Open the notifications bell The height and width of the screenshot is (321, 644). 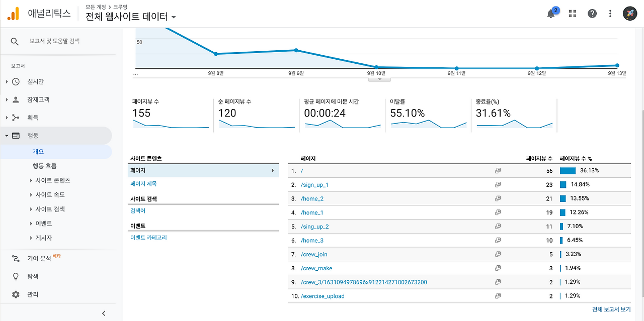pyautogui.click(x=551, y=14)
